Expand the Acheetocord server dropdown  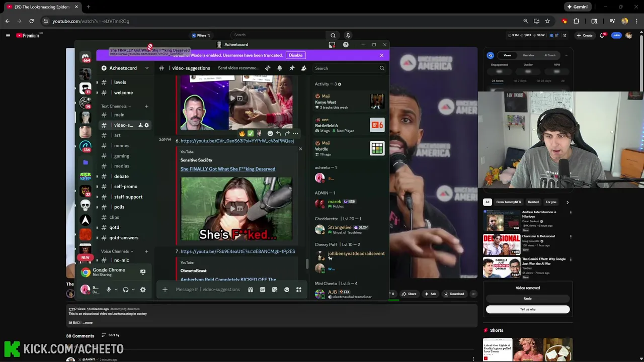[x=147, y=68]
